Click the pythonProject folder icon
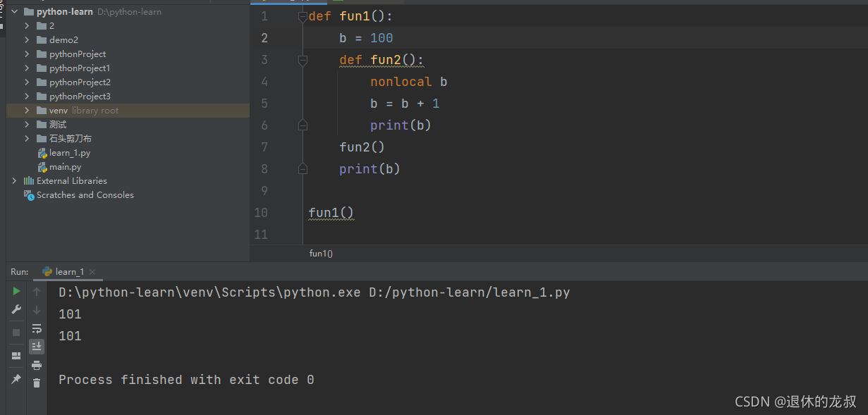The image size is (868, 415). coord(41,54)
